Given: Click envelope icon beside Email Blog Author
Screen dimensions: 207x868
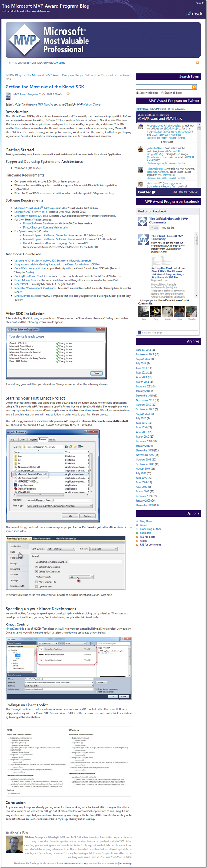Looking at the screenshot, I should point(137,529).
